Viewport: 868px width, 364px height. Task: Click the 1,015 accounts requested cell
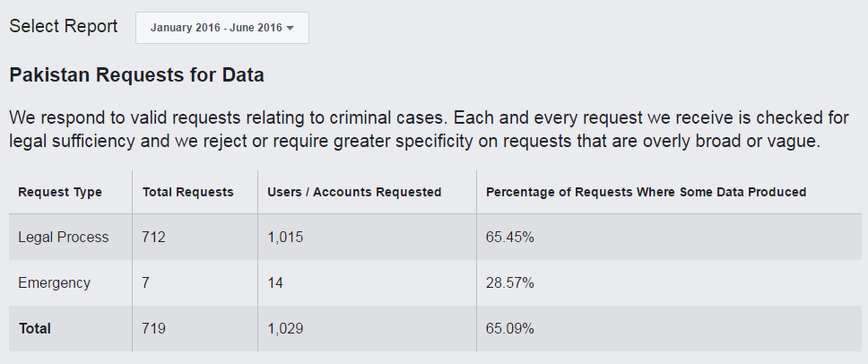pyautogui.click(x=286, y=238)
